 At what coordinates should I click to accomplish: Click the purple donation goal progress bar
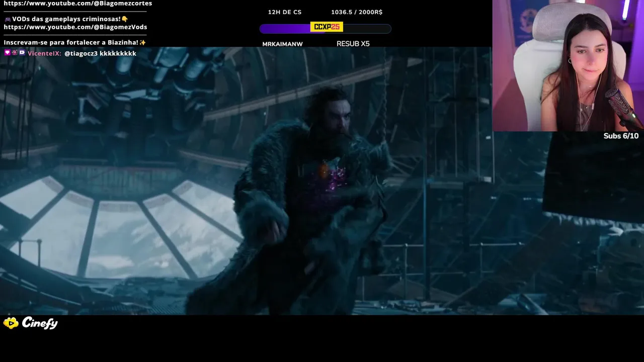[325, 29]
